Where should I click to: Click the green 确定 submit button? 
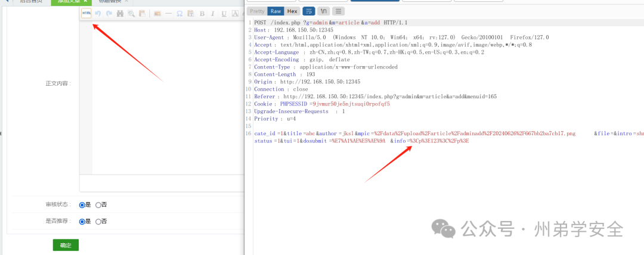(66, 245)
